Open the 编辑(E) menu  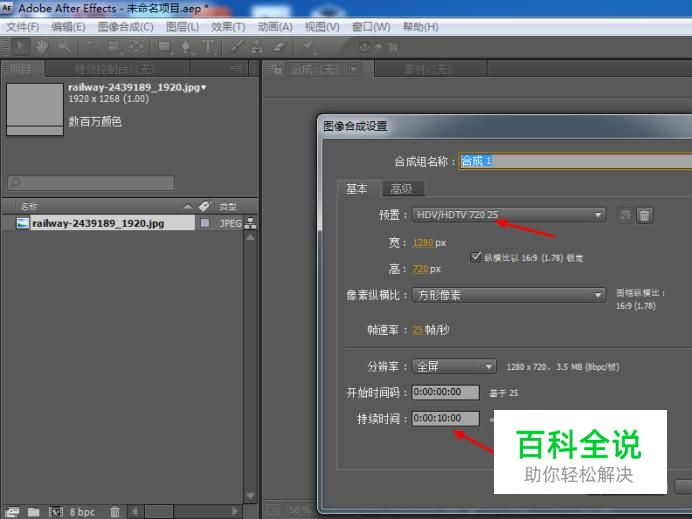point(68,27)
